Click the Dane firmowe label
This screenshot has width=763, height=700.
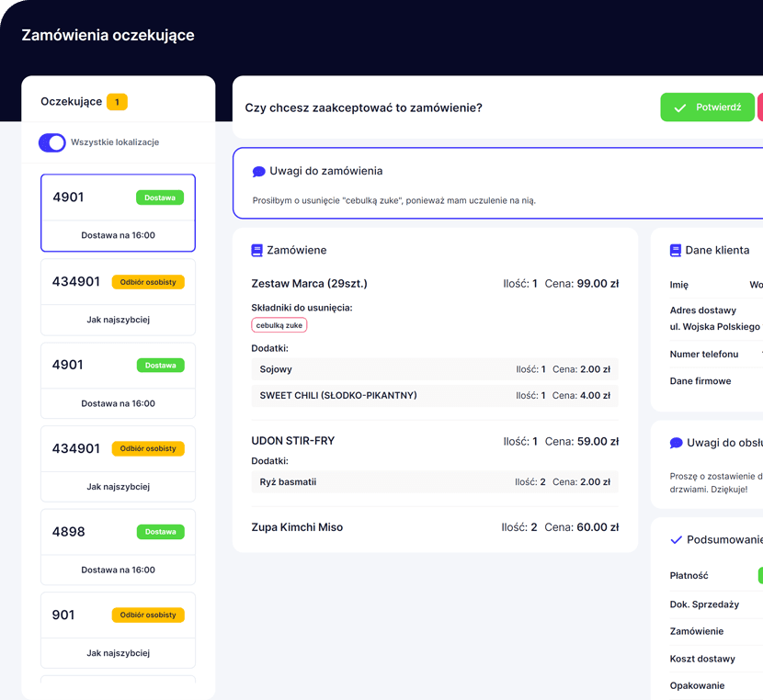(700, 381)
